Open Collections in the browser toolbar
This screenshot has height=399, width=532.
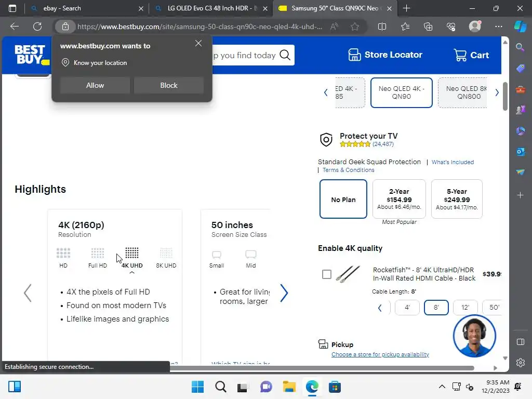coord(428,26)
